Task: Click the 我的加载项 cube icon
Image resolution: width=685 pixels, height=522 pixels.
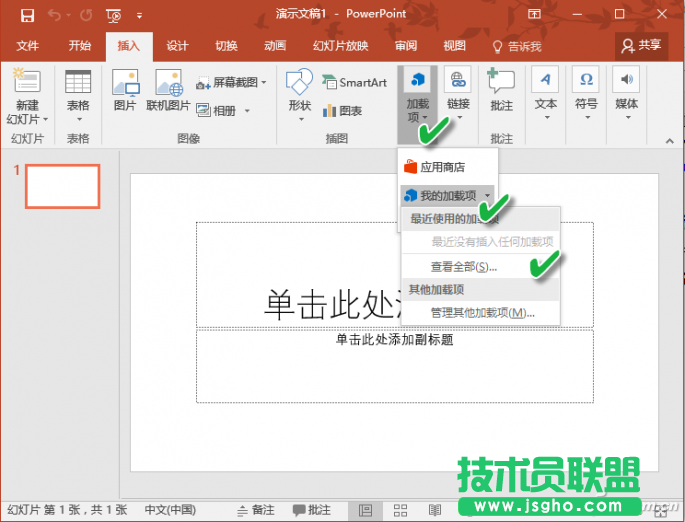Action: (411, 195)
